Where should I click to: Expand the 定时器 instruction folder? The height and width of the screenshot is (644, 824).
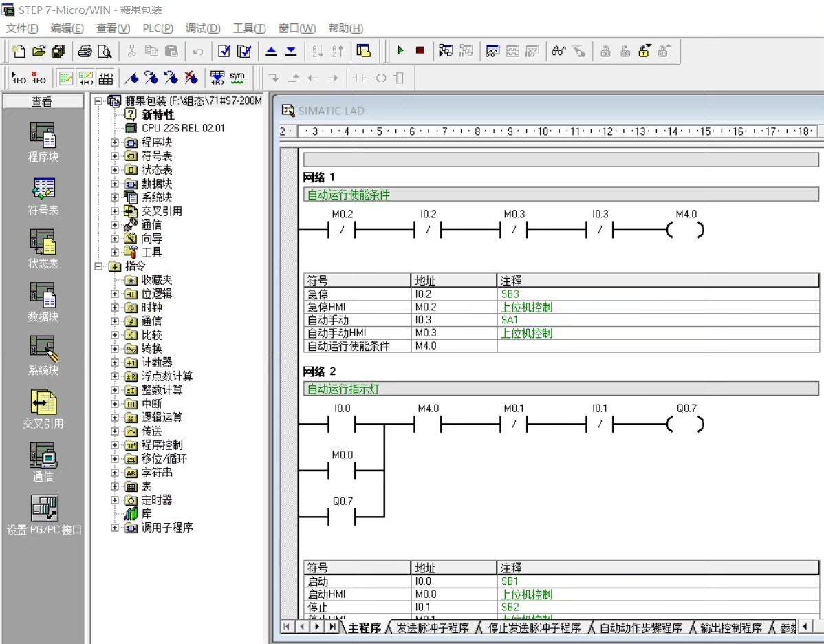[115, 500]
